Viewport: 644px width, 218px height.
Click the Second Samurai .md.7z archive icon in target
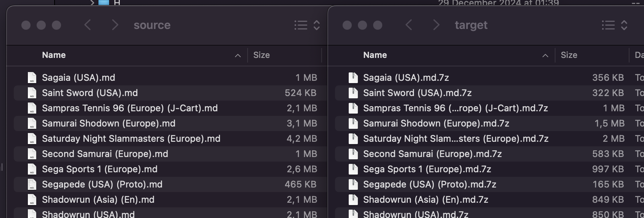click(x=353, y=154)
